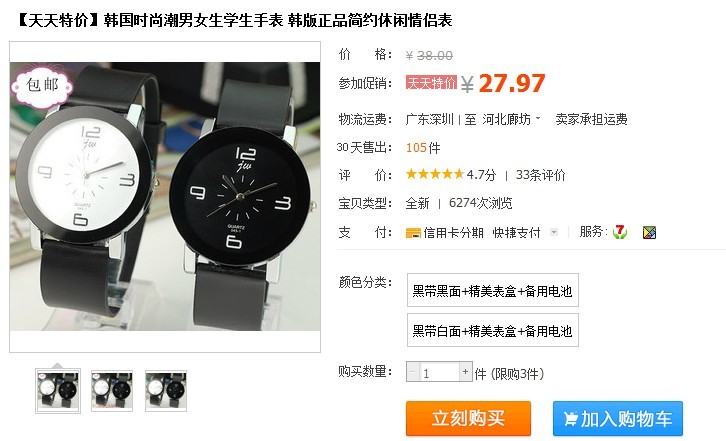This screenshot has height=441, width=726.
Task: Click the five-star rating icons
Action: [435, 174]
